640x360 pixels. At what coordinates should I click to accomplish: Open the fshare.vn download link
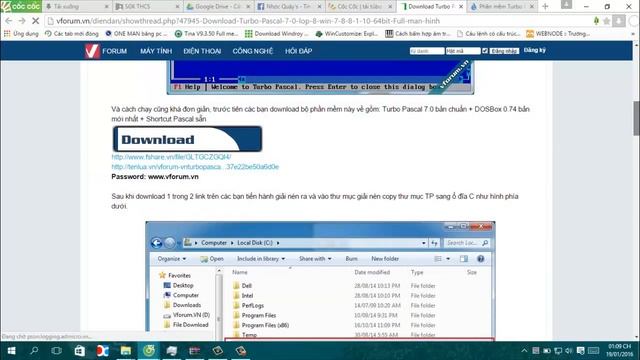point(171,157)
